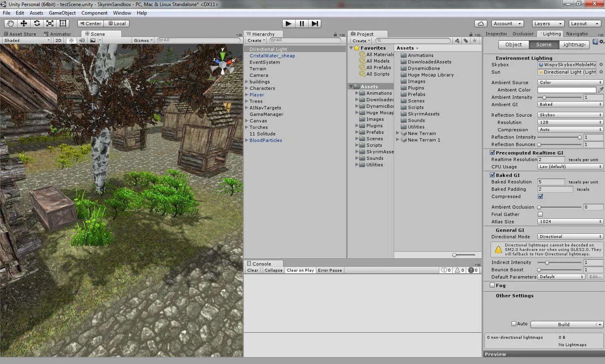Open Lighting panel help icon
Viewport: 605px width, 364px height.
point(595,42)
